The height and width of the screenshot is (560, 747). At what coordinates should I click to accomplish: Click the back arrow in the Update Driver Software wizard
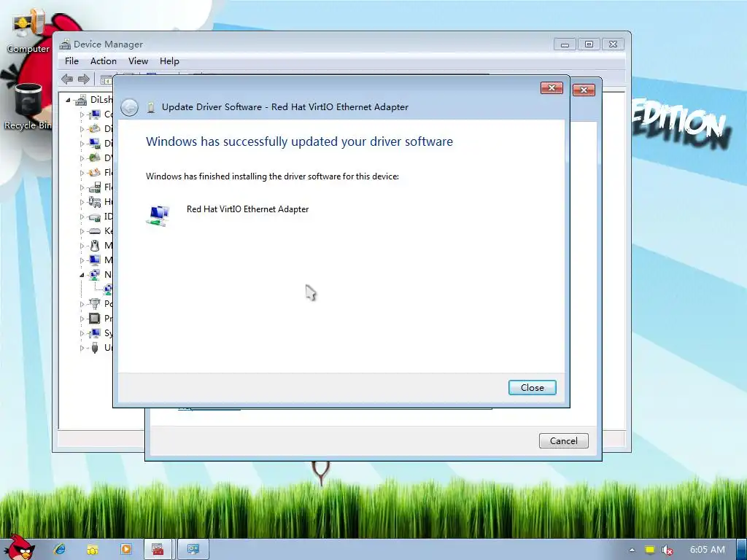(129, 107)
